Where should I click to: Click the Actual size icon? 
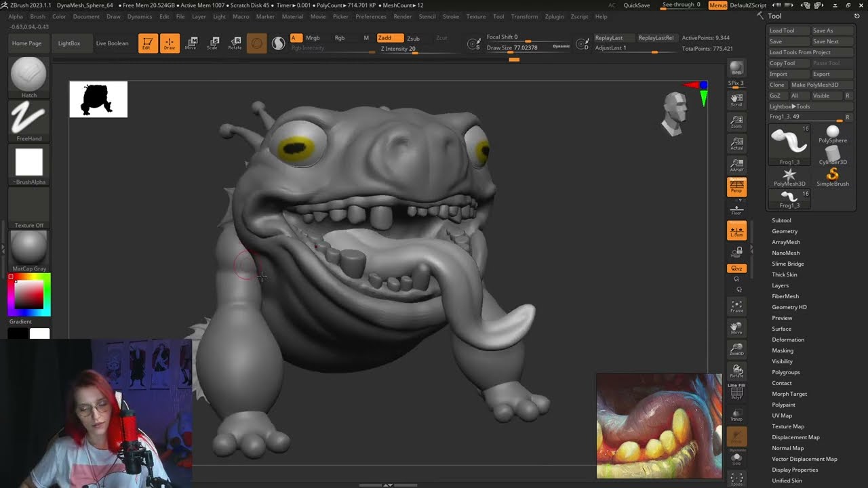[736, 144]
